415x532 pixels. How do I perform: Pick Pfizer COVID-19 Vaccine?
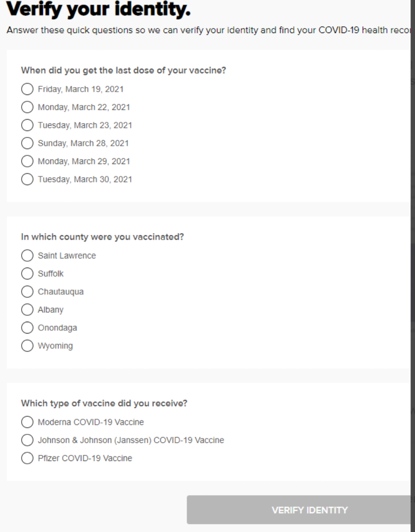coord(28,458)
